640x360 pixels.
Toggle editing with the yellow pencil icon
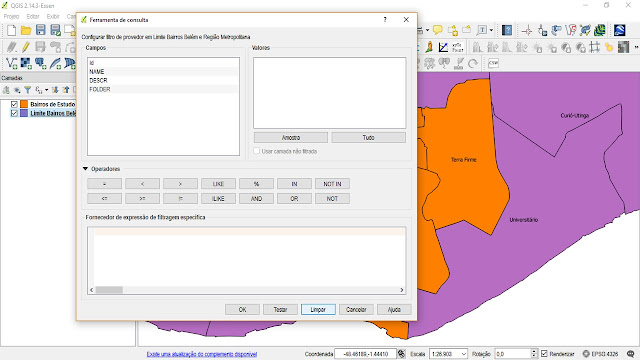coord(26,47)
